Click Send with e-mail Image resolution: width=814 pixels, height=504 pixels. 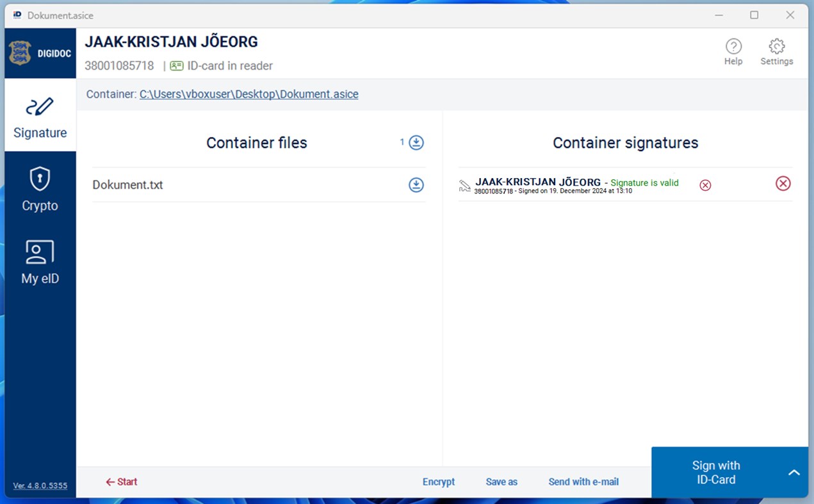click(583, 482)
